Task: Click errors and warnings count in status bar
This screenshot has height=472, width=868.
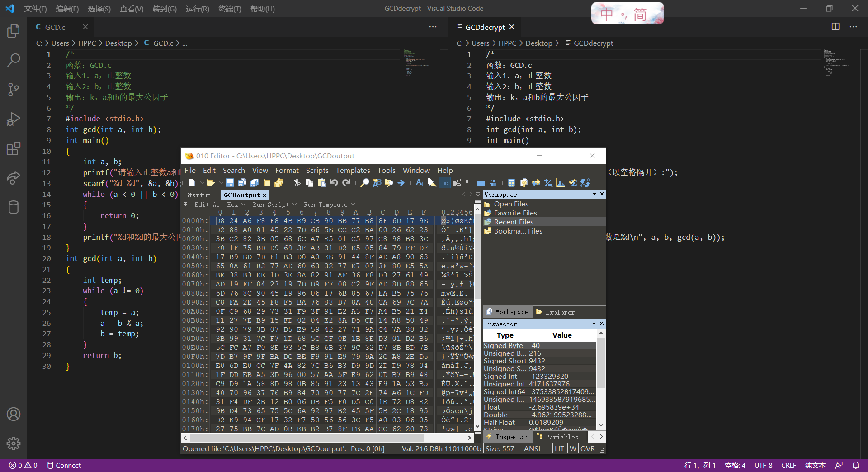Action: (23, 465)
